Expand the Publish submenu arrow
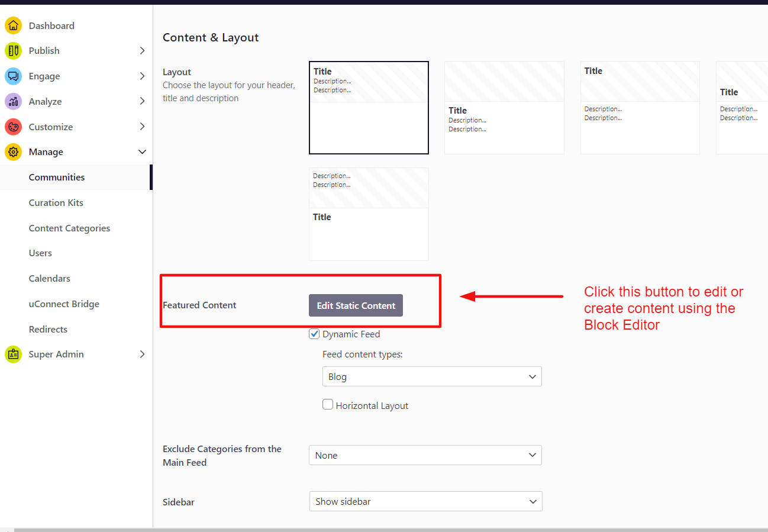Screen dimensions: 768x532 (x=142, y=51)
